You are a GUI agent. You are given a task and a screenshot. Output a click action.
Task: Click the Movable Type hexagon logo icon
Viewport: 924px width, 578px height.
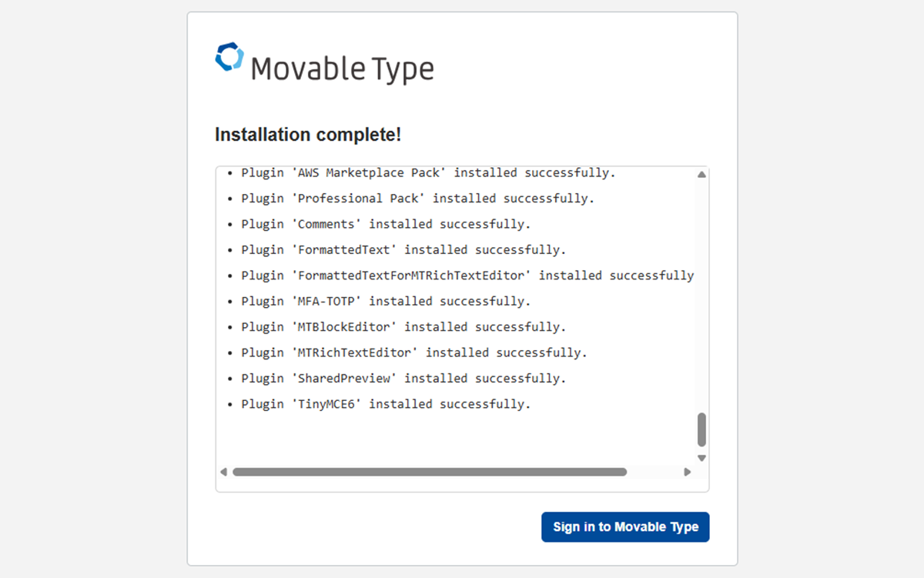[229, 57]
